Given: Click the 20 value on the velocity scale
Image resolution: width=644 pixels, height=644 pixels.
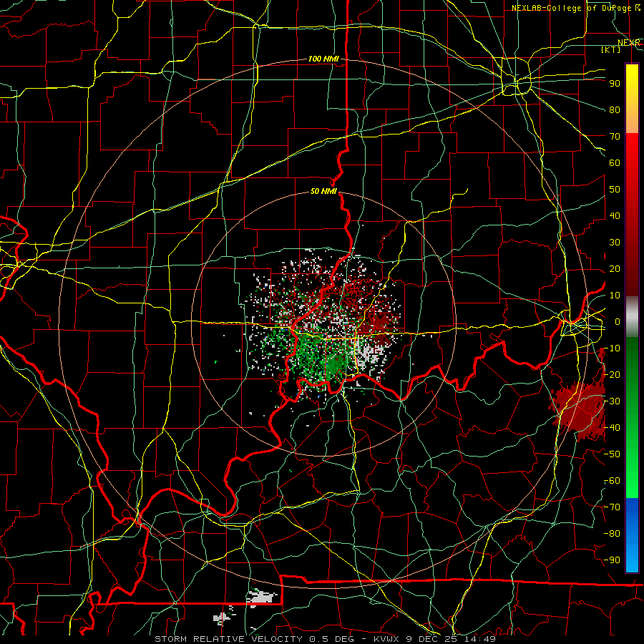Looking at the screenshot, I should coord(615,268).
